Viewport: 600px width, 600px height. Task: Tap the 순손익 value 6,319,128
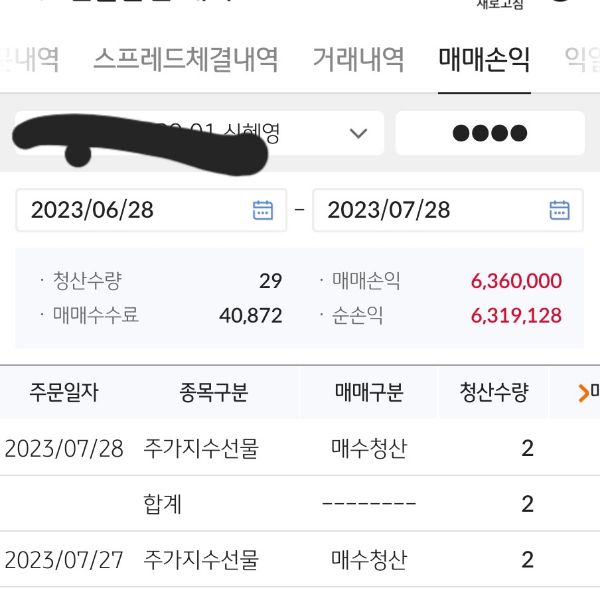tap(516, 316)
